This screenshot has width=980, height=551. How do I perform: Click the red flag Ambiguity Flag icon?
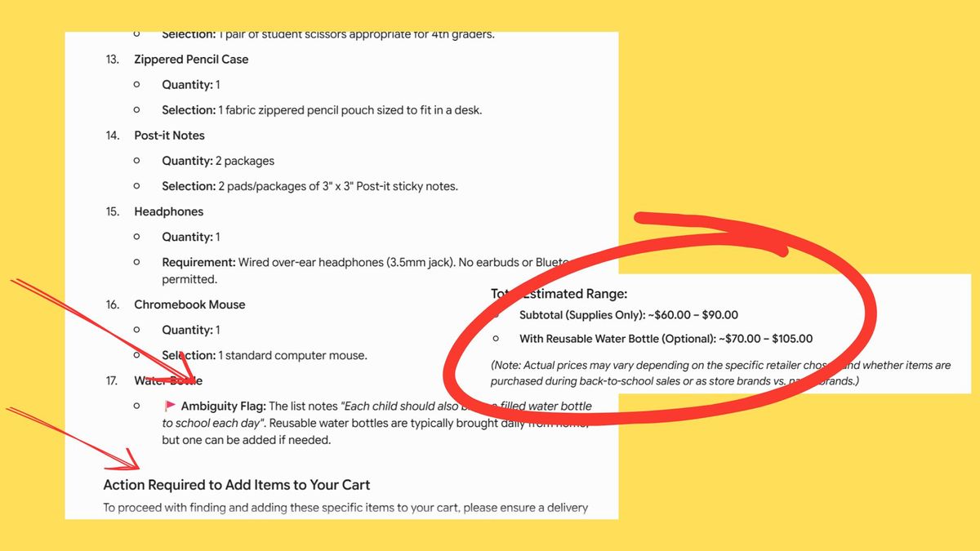pos(170,406)
